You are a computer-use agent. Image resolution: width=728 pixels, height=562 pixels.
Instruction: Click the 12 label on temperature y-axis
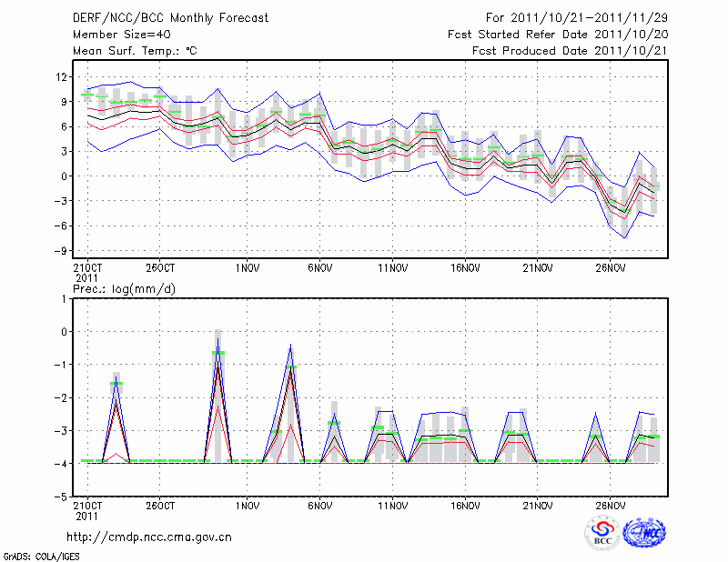pyautogui.click(x=61, y=77)
